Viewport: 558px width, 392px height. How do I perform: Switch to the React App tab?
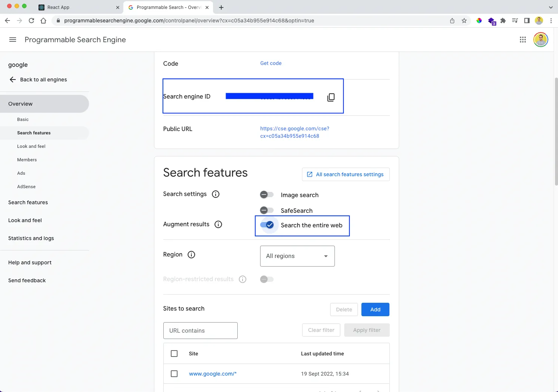[x=79, y=7]
